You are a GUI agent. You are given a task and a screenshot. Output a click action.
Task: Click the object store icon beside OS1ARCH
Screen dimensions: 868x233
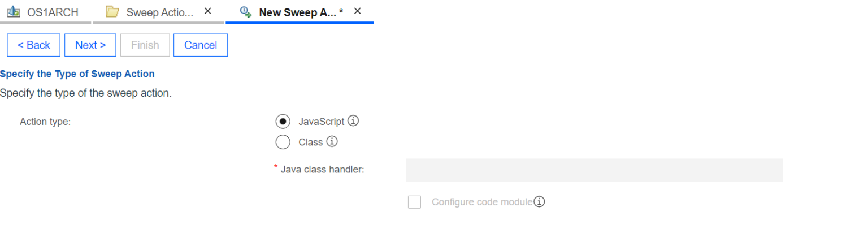(x=12, y=12)
